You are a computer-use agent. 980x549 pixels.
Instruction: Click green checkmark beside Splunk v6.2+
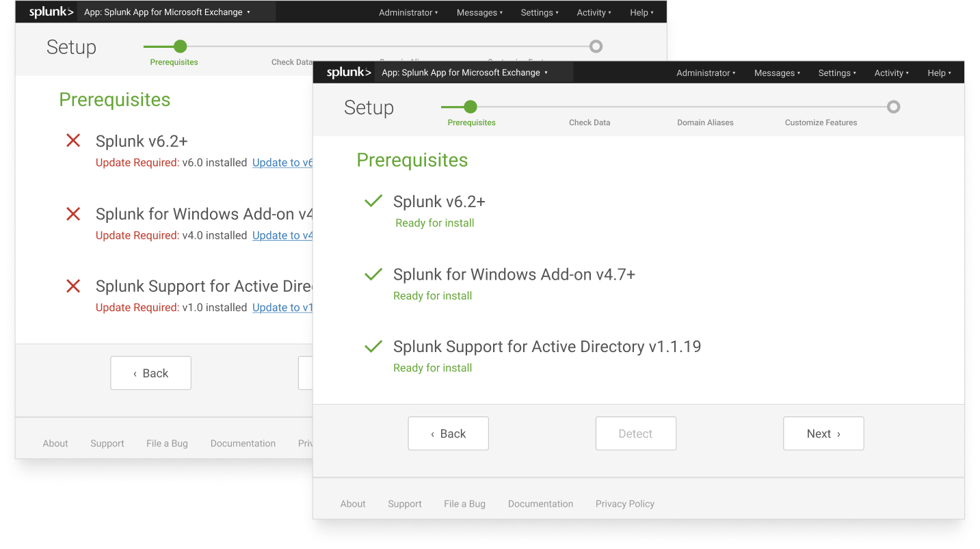(x=373, y=202)
